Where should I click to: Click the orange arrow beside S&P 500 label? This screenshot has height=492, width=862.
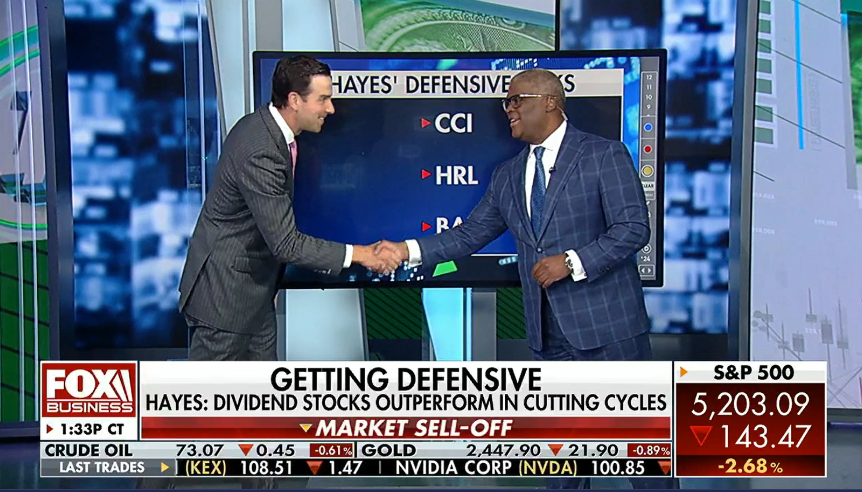[684, 373]
